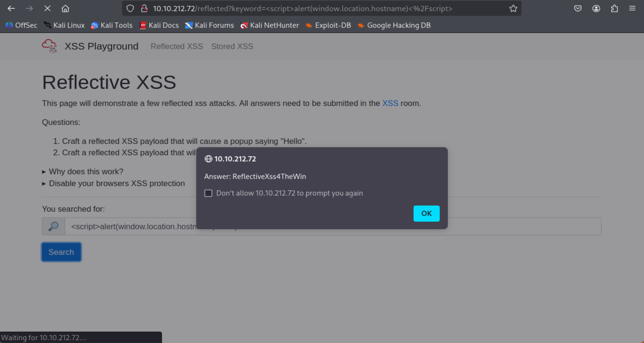Screen dimensions: 644x343
Task: Expand "Disable your browsers XSS protection"
Action: point(117,183)
